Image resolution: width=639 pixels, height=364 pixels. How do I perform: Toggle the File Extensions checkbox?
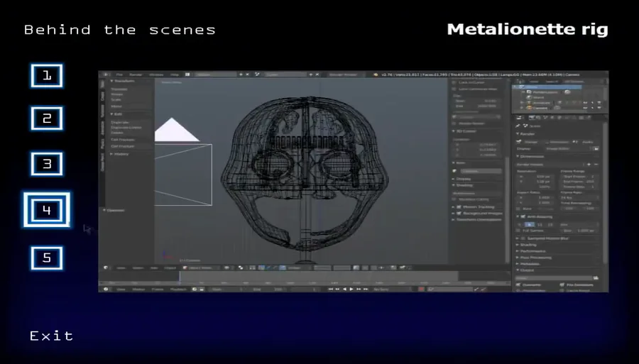pyautogui.click(x=562, y=285)
